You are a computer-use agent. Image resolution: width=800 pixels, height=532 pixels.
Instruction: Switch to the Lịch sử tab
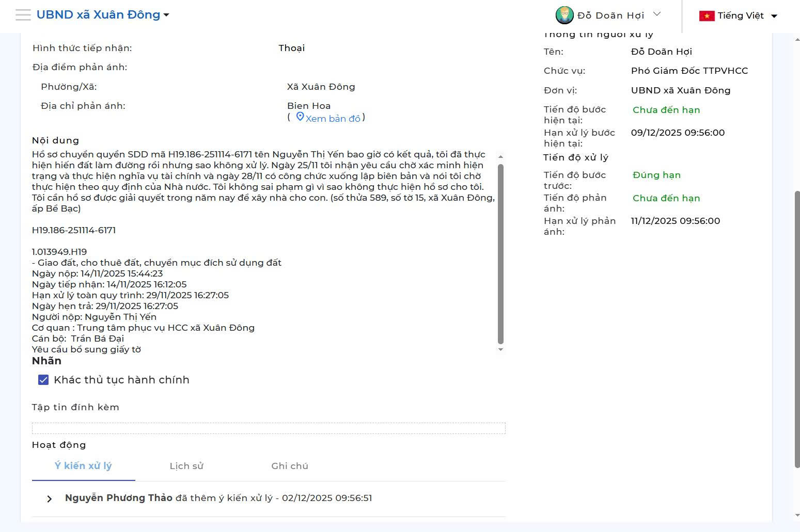[186, 466]
